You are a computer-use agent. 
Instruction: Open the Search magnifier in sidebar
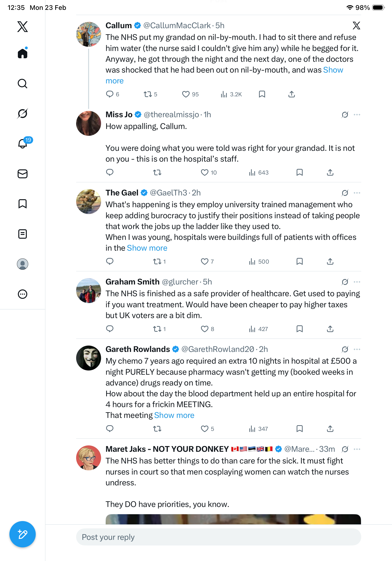click(x=23, y=84)
